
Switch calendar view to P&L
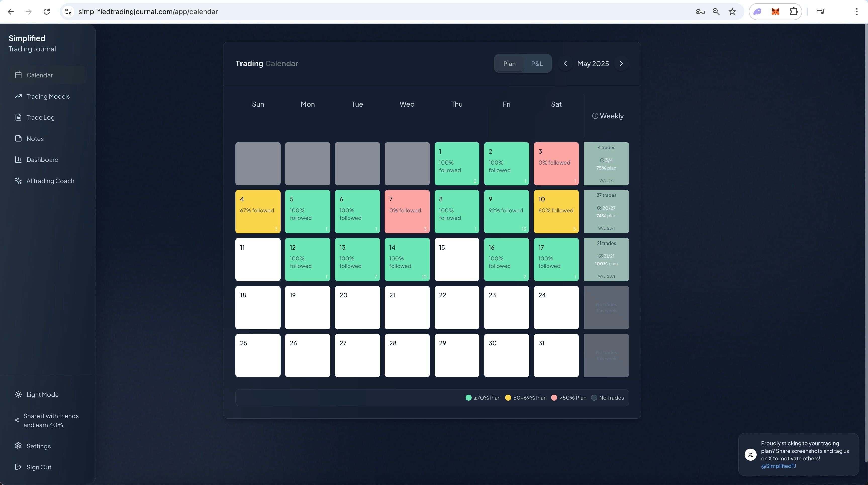(x=537, y=63)
